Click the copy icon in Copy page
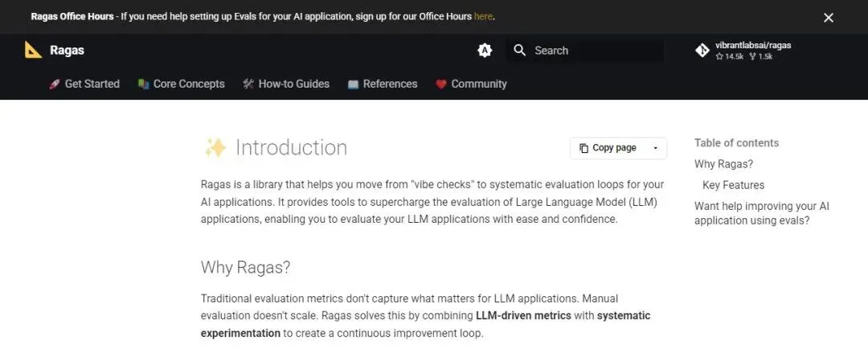The width and height of the screenshot is (868, 362). click(x=583, y=148)
